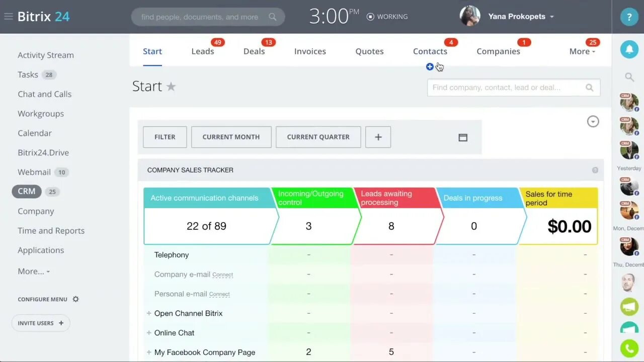The image size is (644, 362).
Task: Click Connect next to Company e-mail
Action: [222, 275]
